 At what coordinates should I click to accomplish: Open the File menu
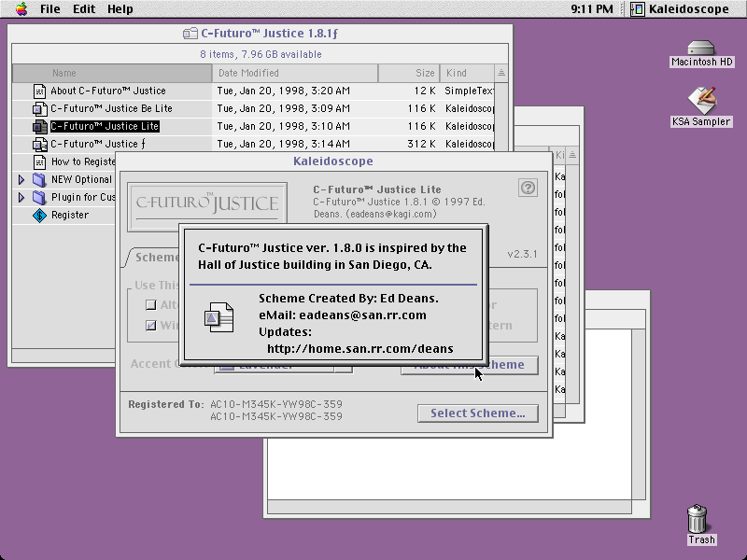(50, 9)
